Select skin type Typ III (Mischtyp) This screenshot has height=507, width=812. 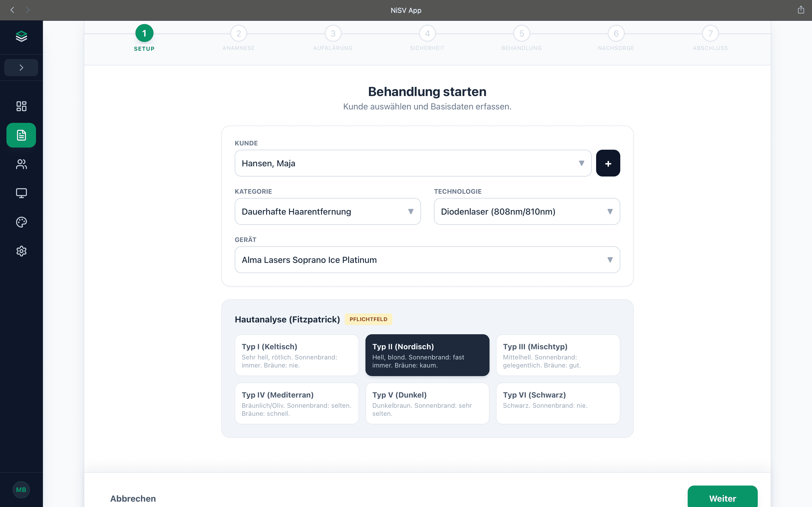pyautogui.click(x=558, y=355)
